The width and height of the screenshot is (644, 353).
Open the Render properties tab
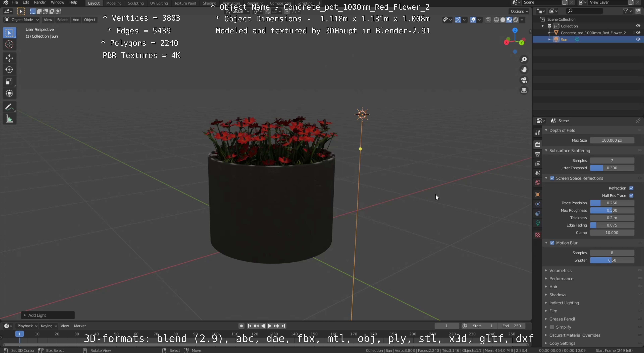538,145
